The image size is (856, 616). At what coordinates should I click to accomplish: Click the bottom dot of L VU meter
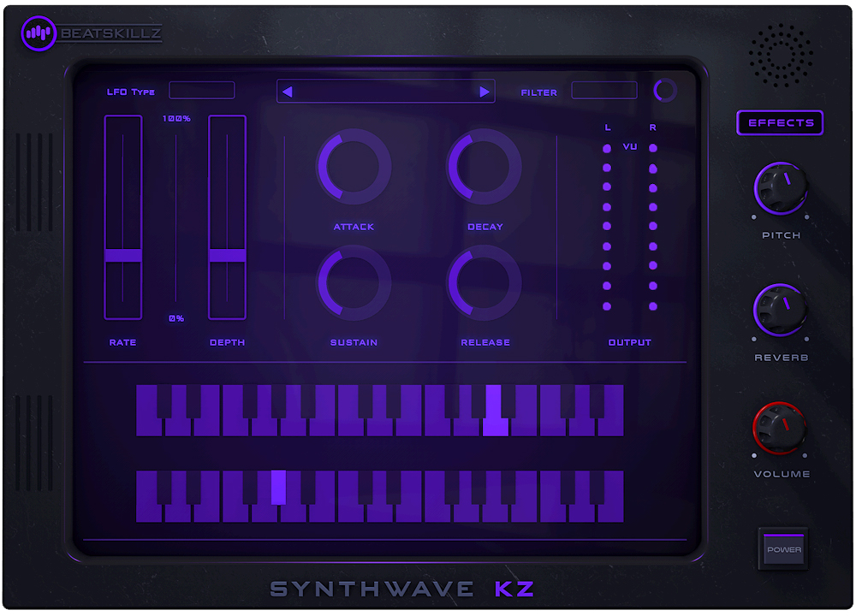click(x=607, y=306)
